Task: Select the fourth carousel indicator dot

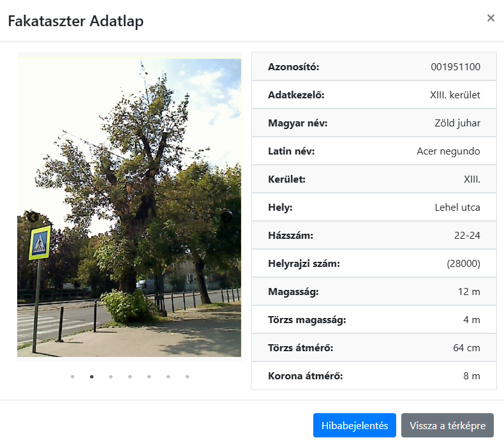Action: point(130,377)
